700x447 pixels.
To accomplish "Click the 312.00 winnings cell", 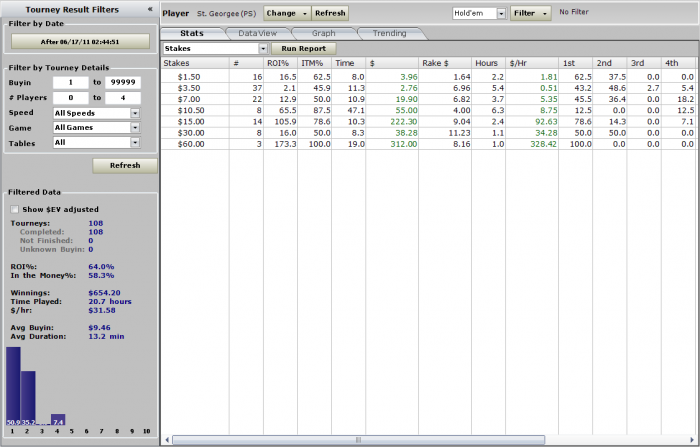I will (x=392, y=144).
